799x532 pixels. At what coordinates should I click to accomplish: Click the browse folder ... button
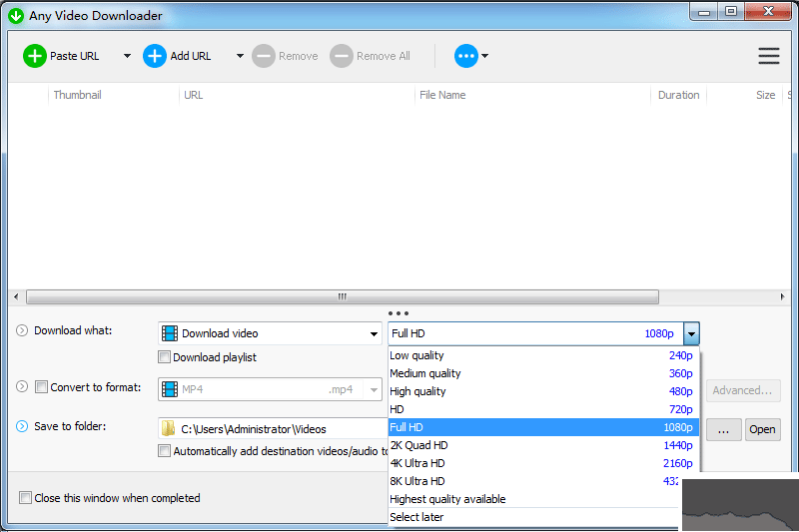(723, 429)
